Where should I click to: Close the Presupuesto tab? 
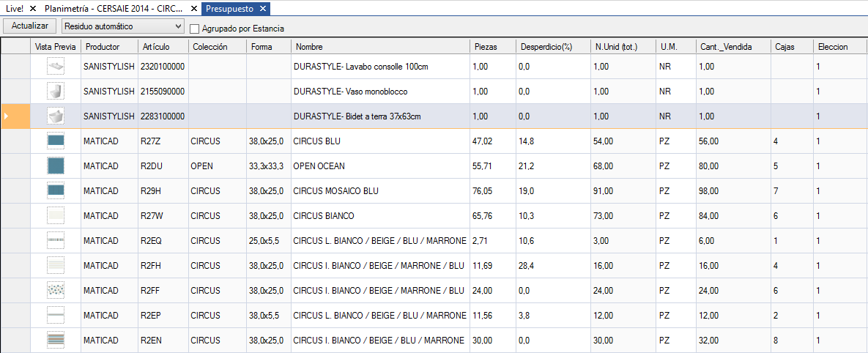point(263,8)
